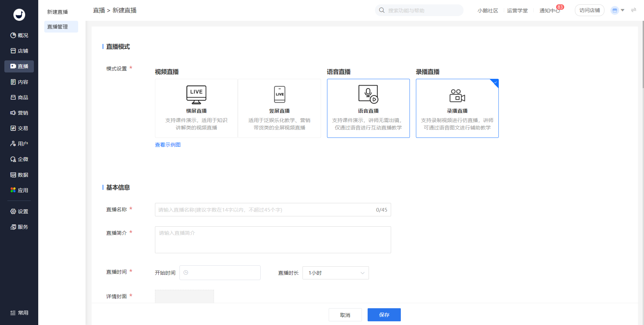Switch to 直播管理 in submenu
Image resolution: width=644 pixels, height=325 pixels.
coord(58,27)
